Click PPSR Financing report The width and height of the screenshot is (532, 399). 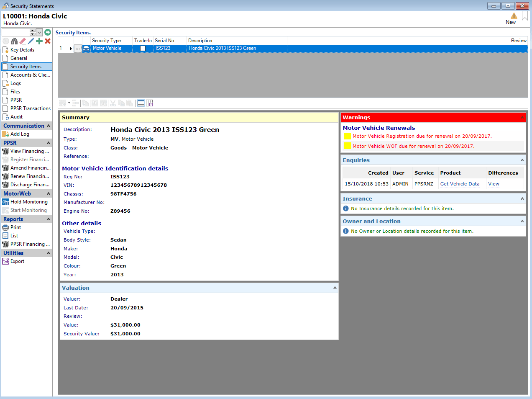tap(27, 244)
